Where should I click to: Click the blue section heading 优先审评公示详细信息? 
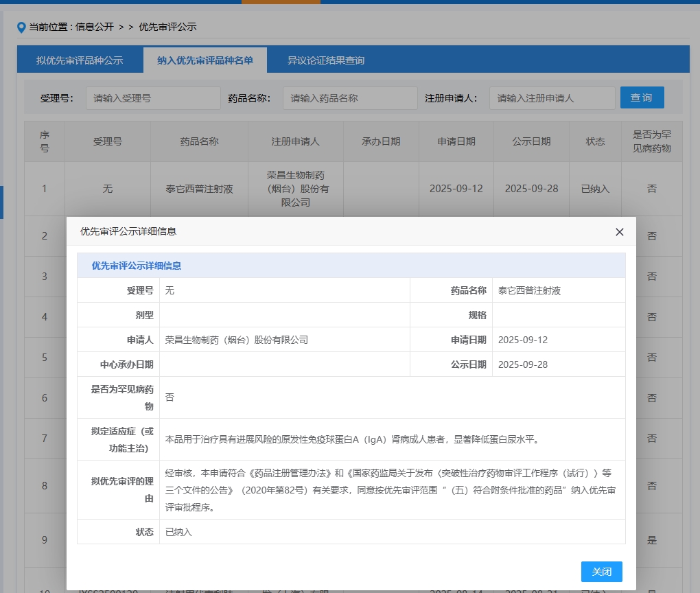136,266
